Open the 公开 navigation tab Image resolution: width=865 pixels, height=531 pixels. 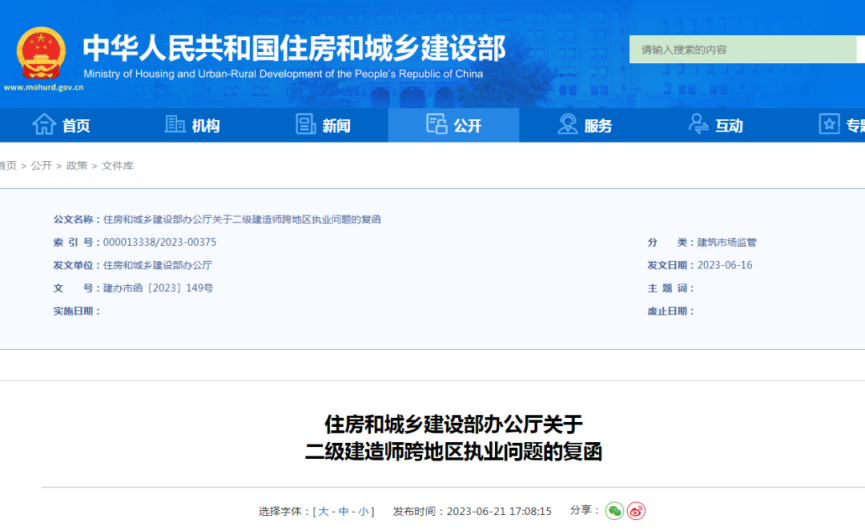coord(453,125)
